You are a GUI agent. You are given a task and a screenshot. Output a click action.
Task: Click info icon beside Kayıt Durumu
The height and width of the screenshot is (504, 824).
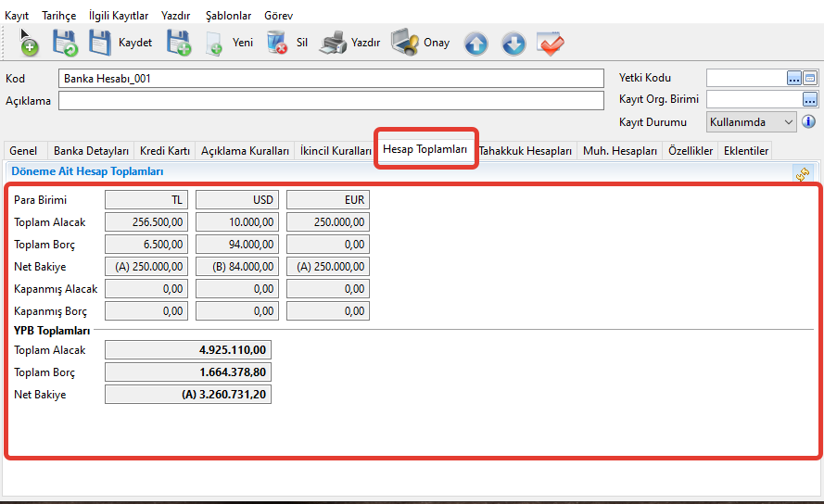(808, 121)
